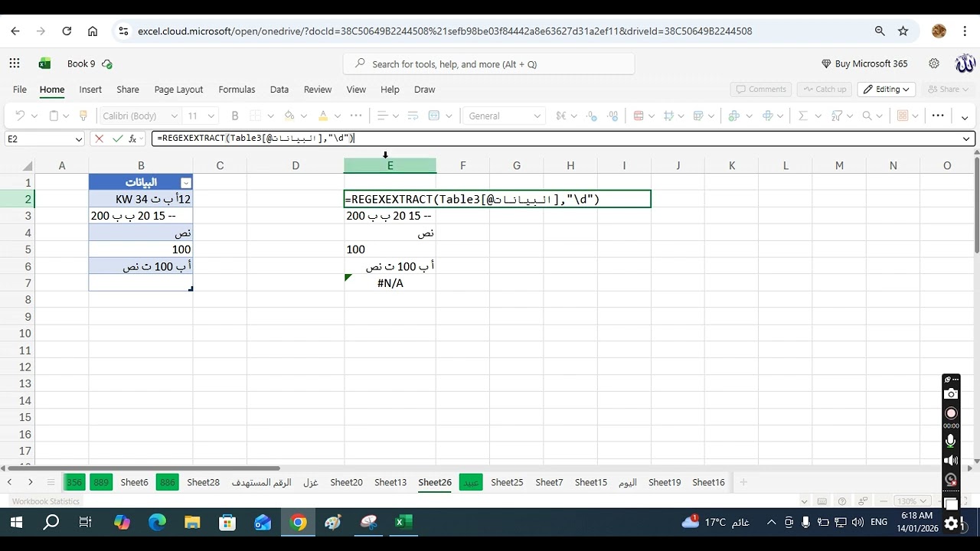Click Buy Microsoft 365 link

tap(864, 64)
